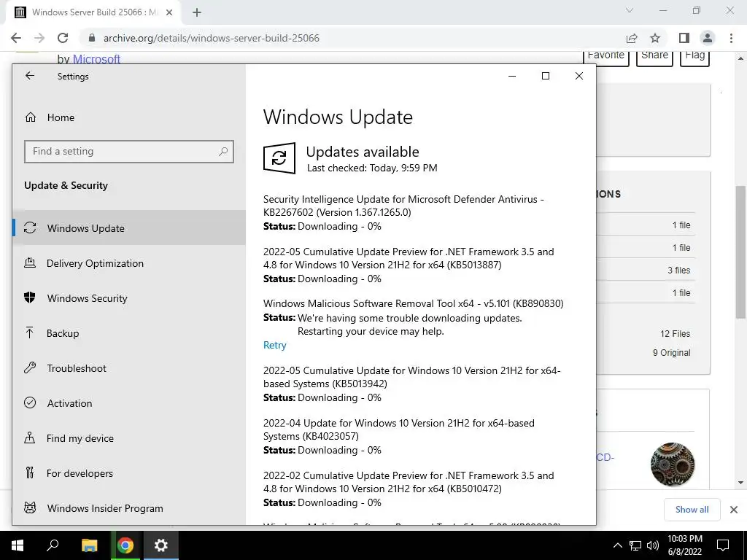Select Windows Update in sidebar
This screenshot has width=747, height=560.
click(x=129, y=228)
